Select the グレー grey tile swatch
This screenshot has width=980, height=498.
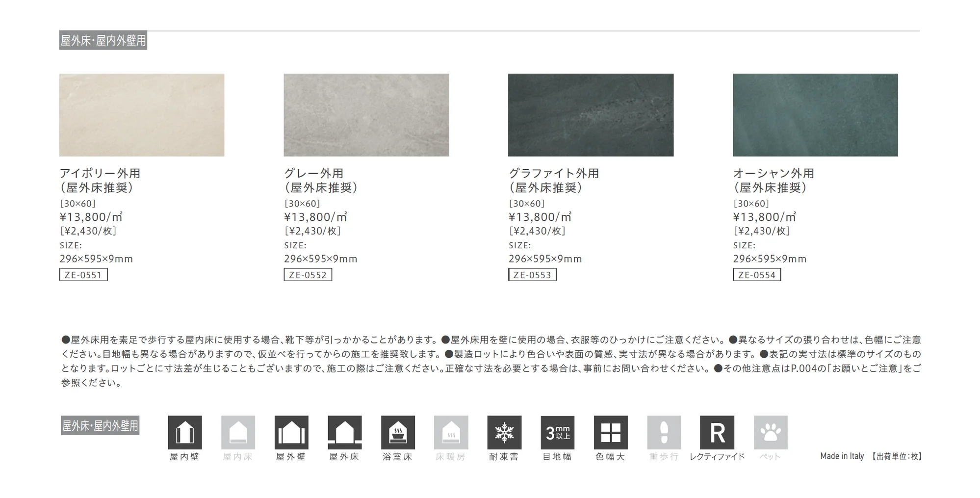tap(366, 115)
